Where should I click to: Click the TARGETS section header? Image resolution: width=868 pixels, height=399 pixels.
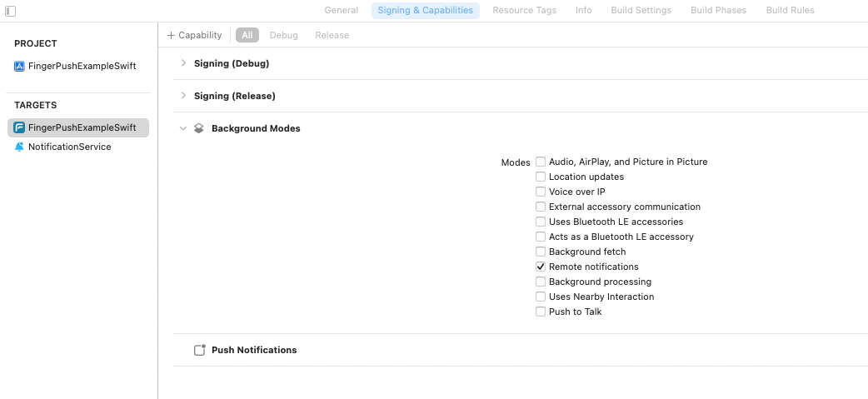point(36,105)
